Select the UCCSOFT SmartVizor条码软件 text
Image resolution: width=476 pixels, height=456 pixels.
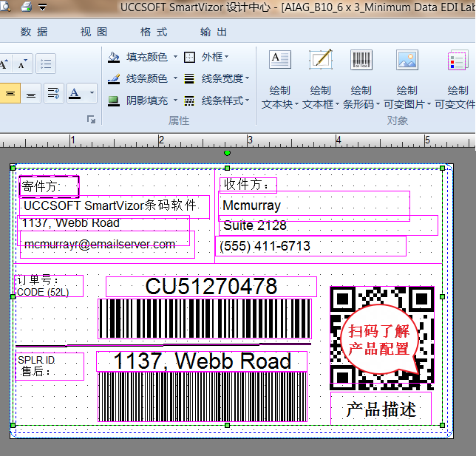tap(115, 207)
